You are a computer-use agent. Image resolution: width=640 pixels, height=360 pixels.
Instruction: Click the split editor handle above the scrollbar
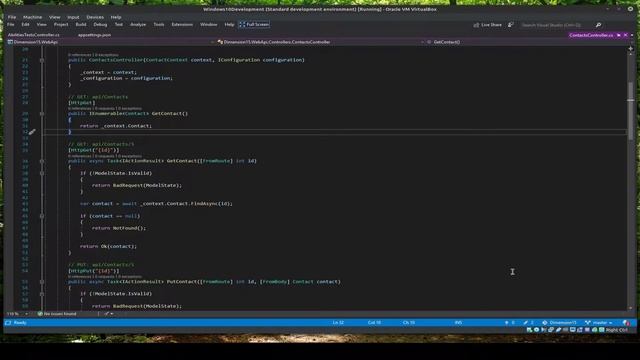631,48
